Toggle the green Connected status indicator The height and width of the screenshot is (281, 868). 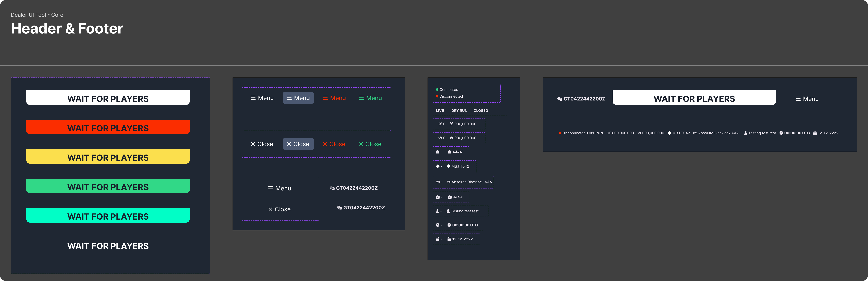coord(437,89)
